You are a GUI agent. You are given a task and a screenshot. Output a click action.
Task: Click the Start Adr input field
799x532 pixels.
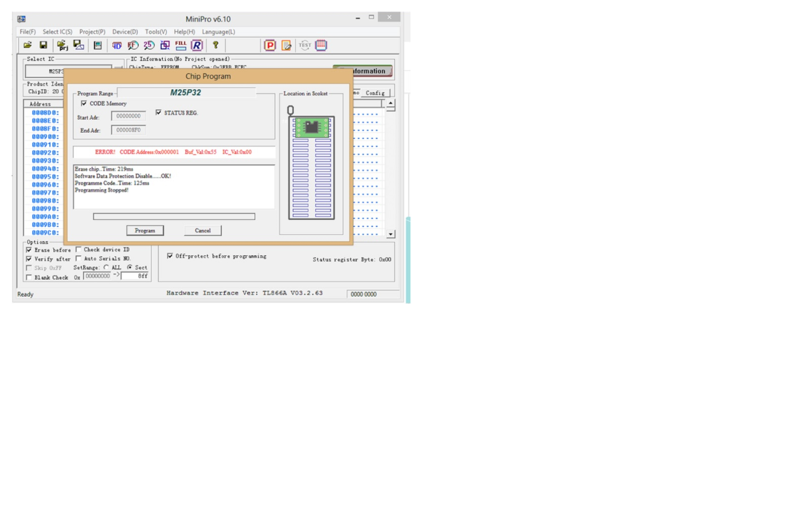(129, 116)
